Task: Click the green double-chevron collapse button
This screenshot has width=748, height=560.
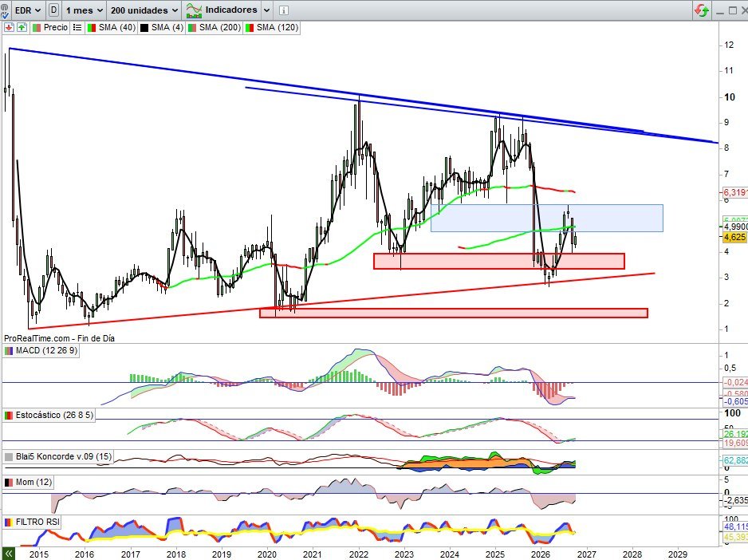Action: point(8,554)
